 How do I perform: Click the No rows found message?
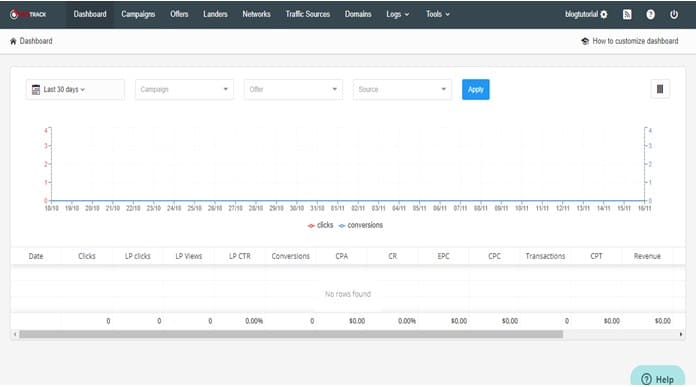point(348,294)
